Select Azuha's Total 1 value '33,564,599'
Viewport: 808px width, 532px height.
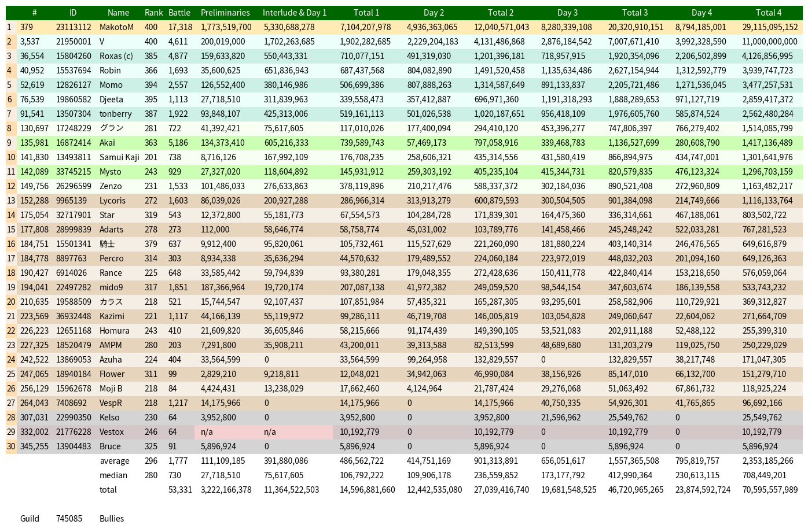click(x=359, y=360)
